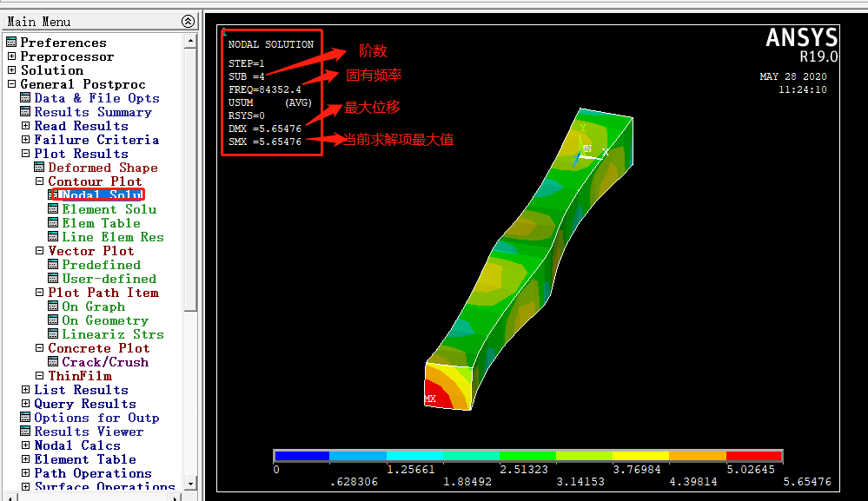Open On Geometry path plot
Image resolution: width=868 pixels, height=501 pixels.
tap(105, 320)
